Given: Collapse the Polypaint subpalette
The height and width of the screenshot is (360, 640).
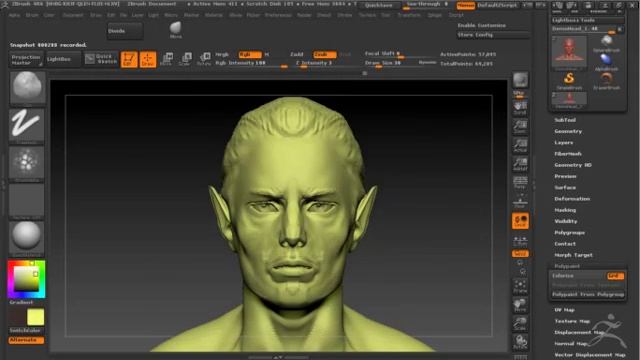Looking at the screenshot, I should coord(567,266).
